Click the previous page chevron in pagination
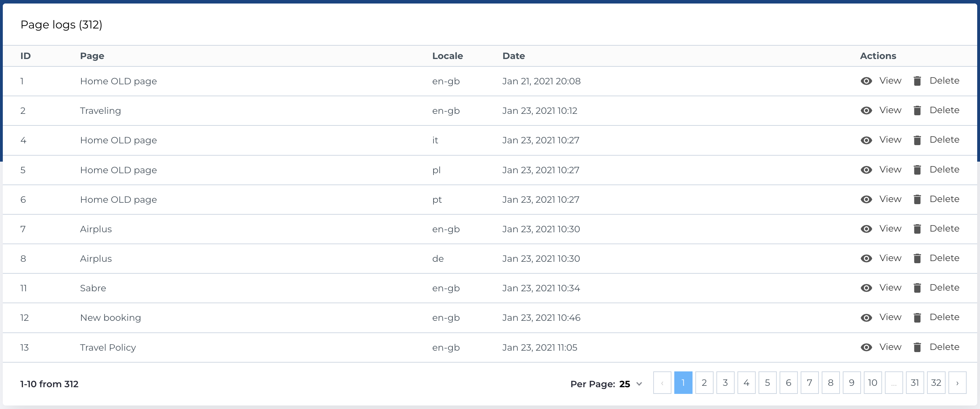Screen dimensions: 980x409 click(x=662, y=383)
